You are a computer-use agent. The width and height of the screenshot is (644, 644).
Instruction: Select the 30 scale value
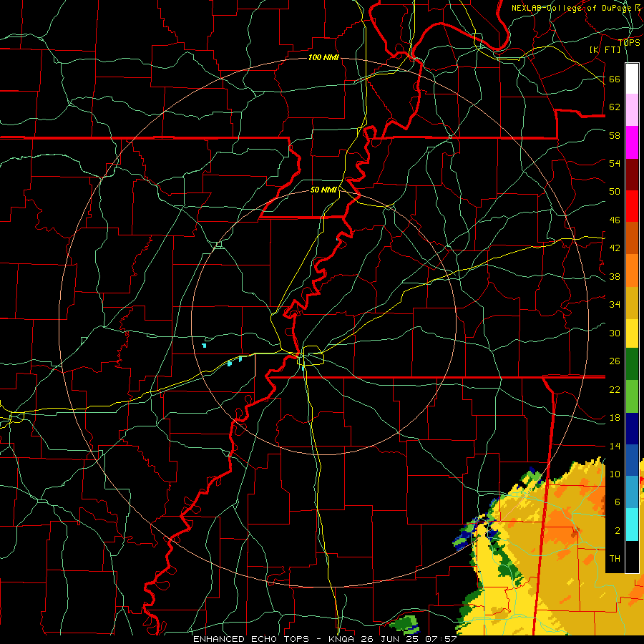click(x=615, y=333)
